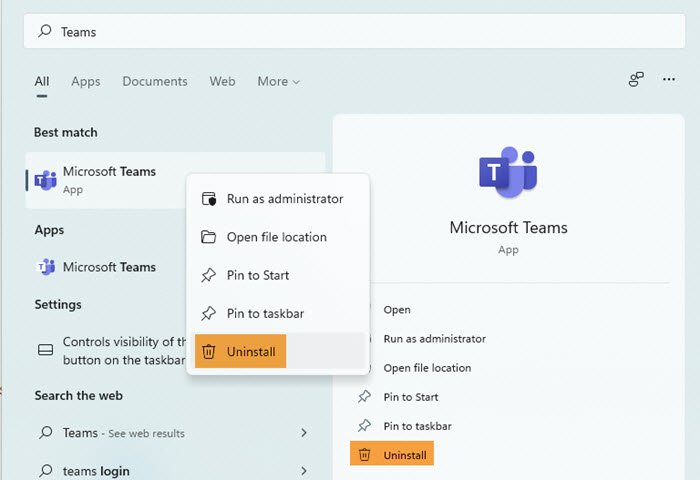Click Teams icon in Best match row
Viewport: 700px width, 480px height.
tap(46, 180)
